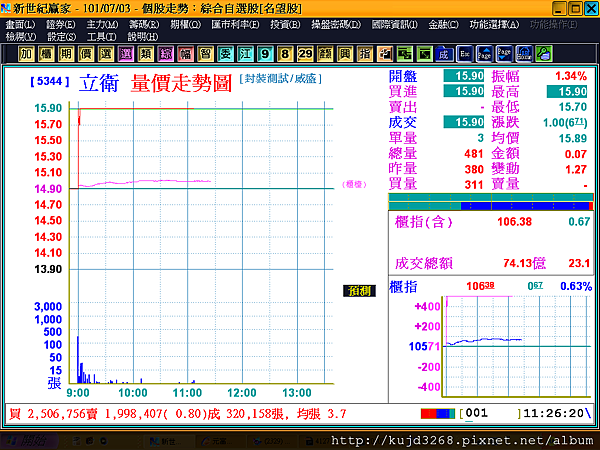
Task: Open the 國際資訊(I) menu
Action: click(x=395, y=25)
